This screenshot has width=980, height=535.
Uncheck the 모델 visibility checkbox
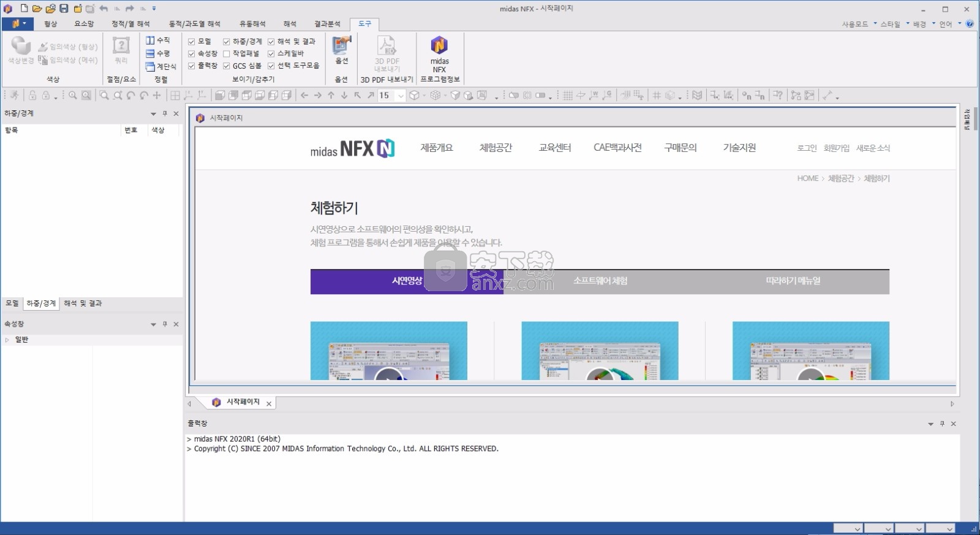coord(192,42)
